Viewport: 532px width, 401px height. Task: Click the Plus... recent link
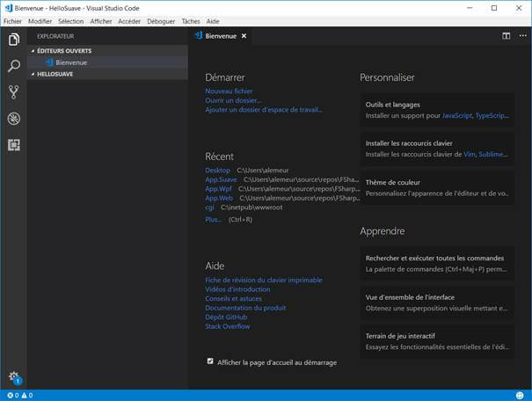[x=214, y=220]
